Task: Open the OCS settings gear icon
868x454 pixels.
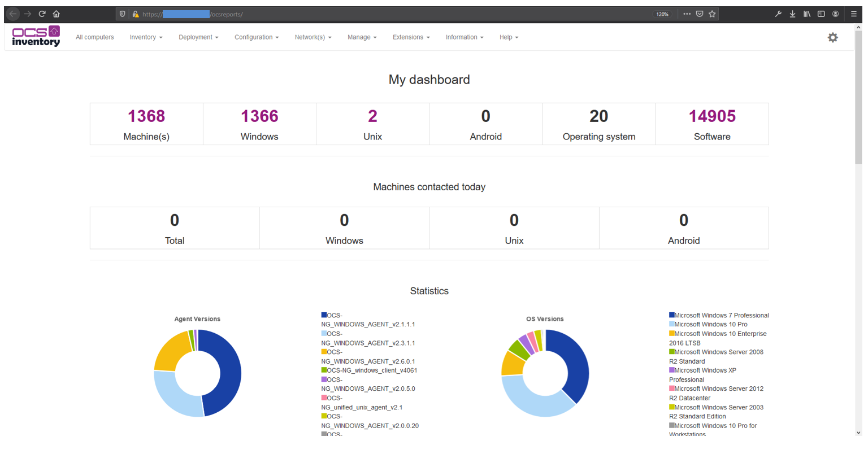Action: (x=832, y=37)
